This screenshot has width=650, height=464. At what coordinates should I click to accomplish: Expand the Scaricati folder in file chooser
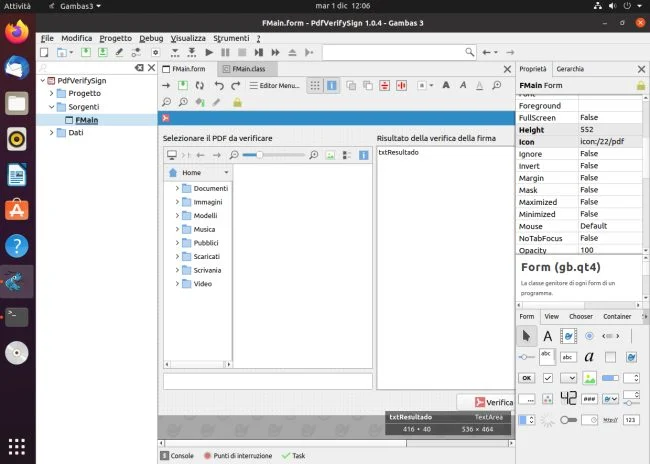coord(177,256)
